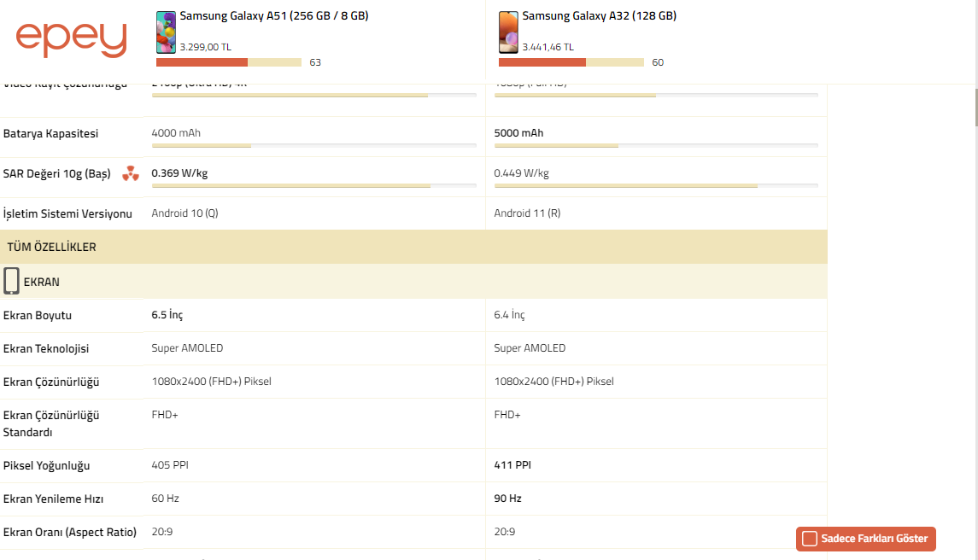This screenshot has height=560, width=978.
Task: Select the 405 PPI value
Action: (x=170, y=464)
